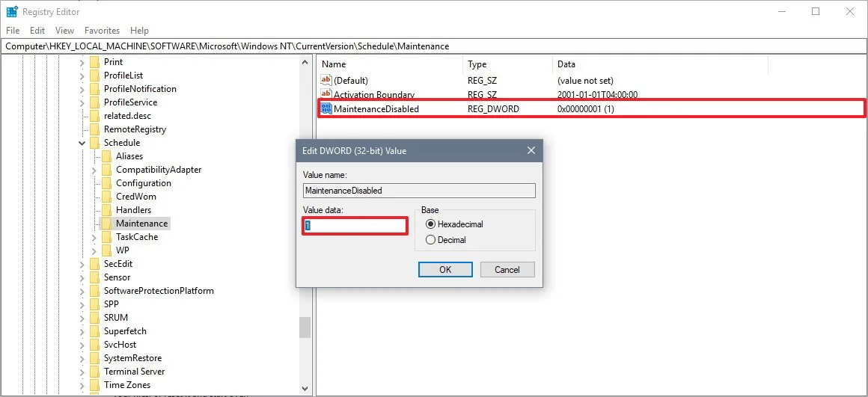
Task: Select the RemoteRegistry folder icon
Action: point(94,129)
